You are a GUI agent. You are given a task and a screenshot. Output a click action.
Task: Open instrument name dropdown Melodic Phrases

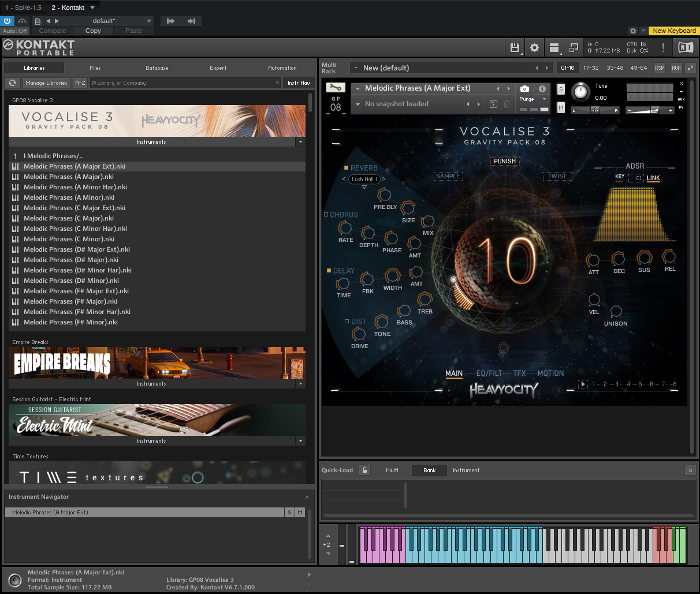coord(358,88)
